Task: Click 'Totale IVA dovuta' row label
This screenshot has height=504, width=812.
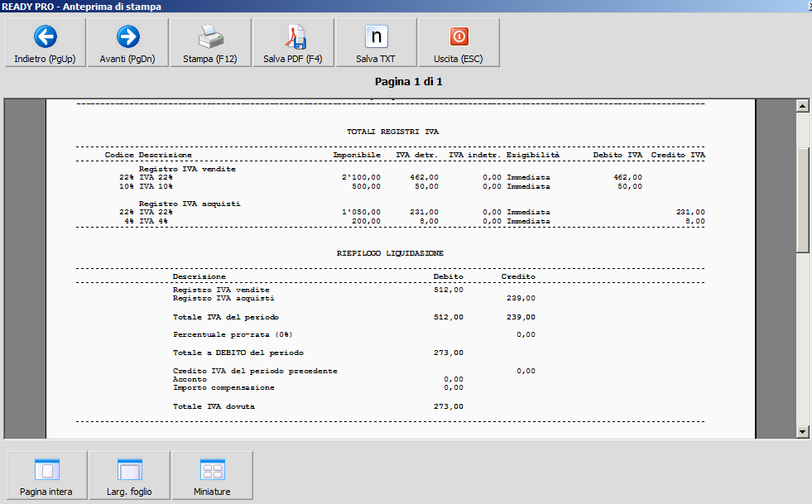Action: (214, 406)
